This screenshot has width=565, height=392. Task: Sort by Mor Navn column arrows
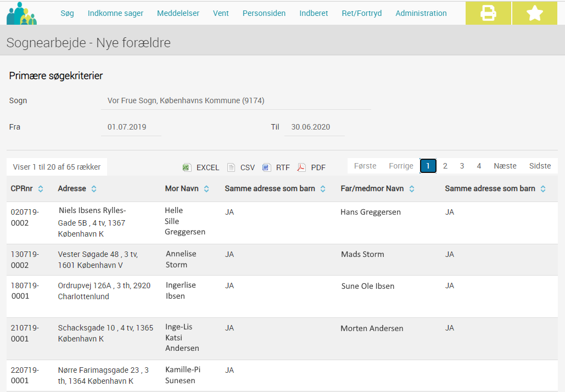pyautogui.click(x=206, y=189)
